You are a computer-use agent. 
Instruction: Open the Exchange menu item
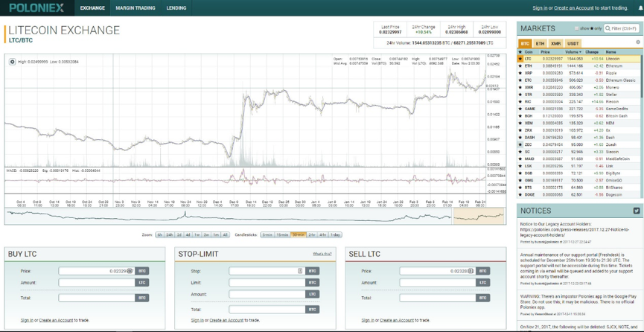92,7
